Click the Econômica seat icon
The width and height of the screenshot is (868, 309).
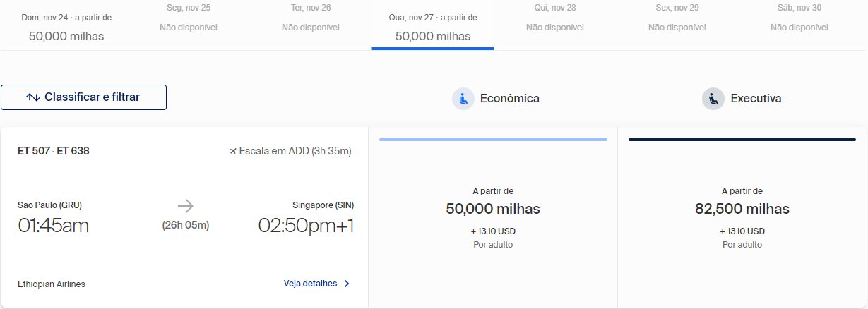tap(463, 99)
